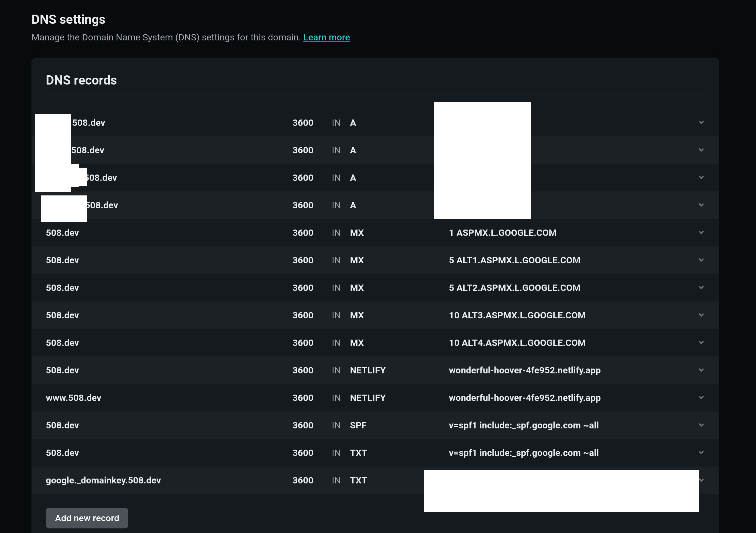Click the DNS records heading
Viewport: 756px width, 533px height.
[x=81, y=80]
